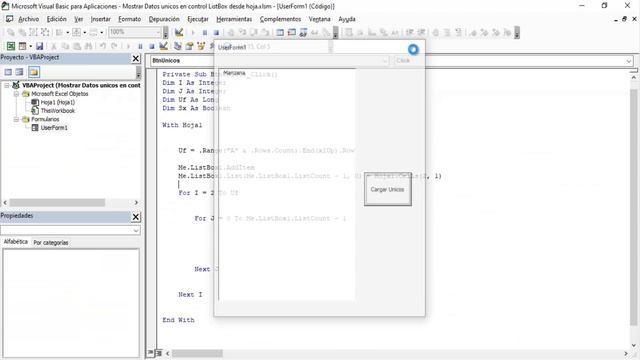Close the Propiedades panel
This screenshot has width=640, height=360.
tap(136, 217)
